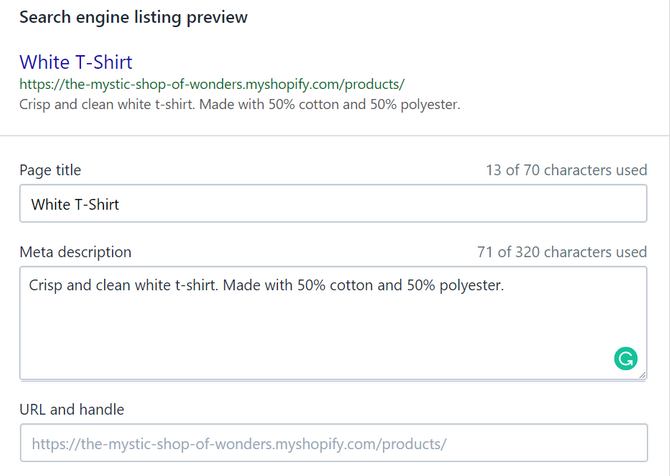
Task: Open the blue White T-Shirt preview link
Action: pos(76,62)
